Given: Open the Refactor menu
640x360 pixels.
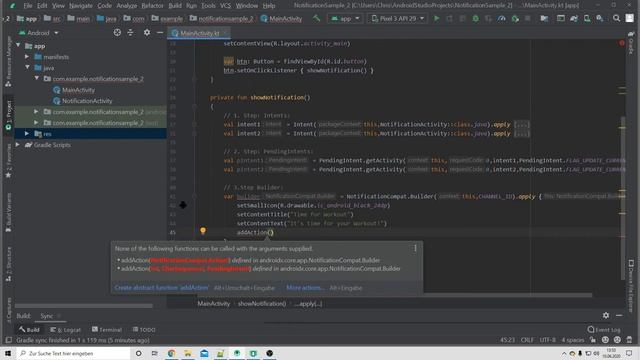Looking at the screenshot, I should click(152, 6).
